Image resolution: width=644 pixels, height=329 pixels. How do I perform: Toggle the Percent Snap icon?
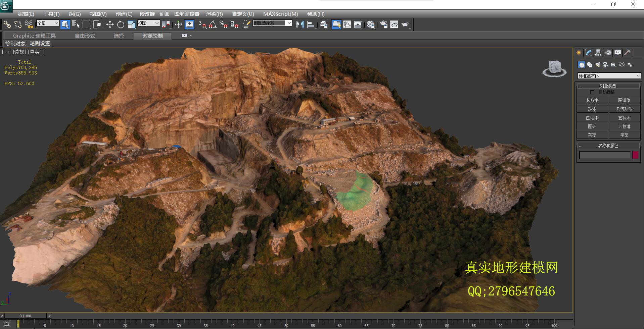click(223, 24)
